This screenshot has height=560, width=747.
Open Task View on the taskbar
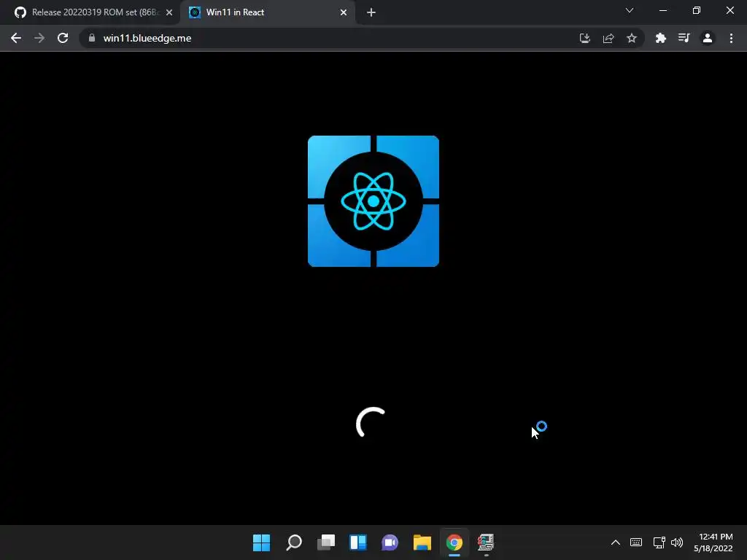(x=326, y=542)
